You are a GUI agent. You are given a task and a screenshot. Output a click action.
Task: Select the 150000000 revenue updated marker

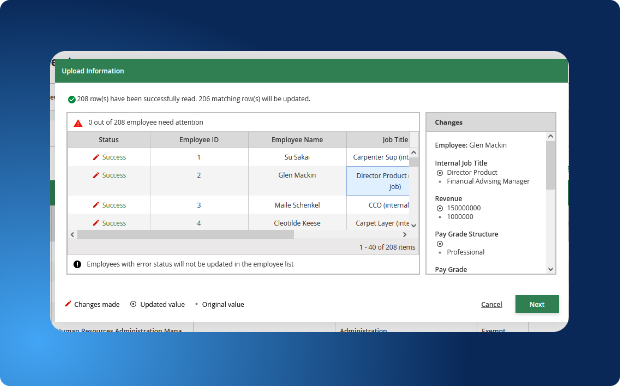pyautogui.click(x=440, y=208)
